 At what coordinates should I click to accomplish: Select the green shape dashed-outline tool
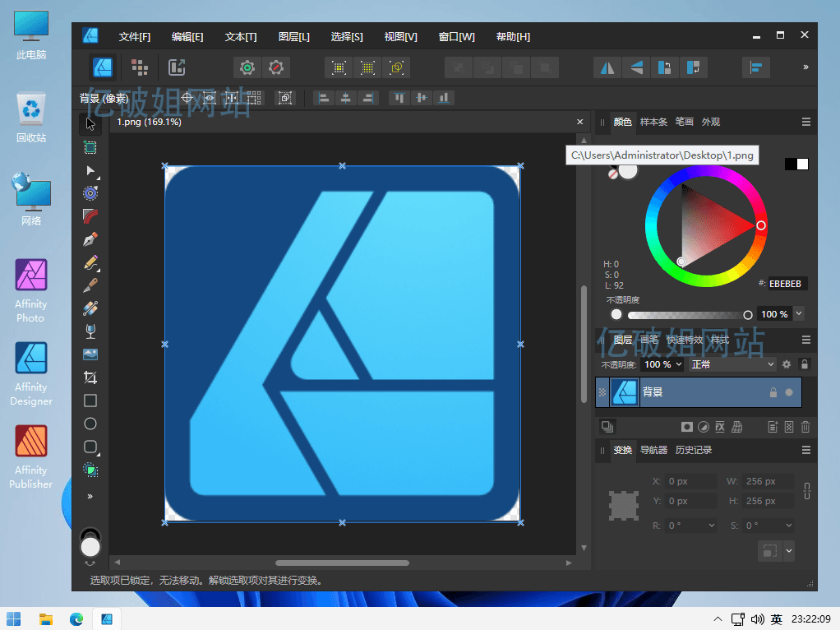pyautogui.click(x=90, y=470)
